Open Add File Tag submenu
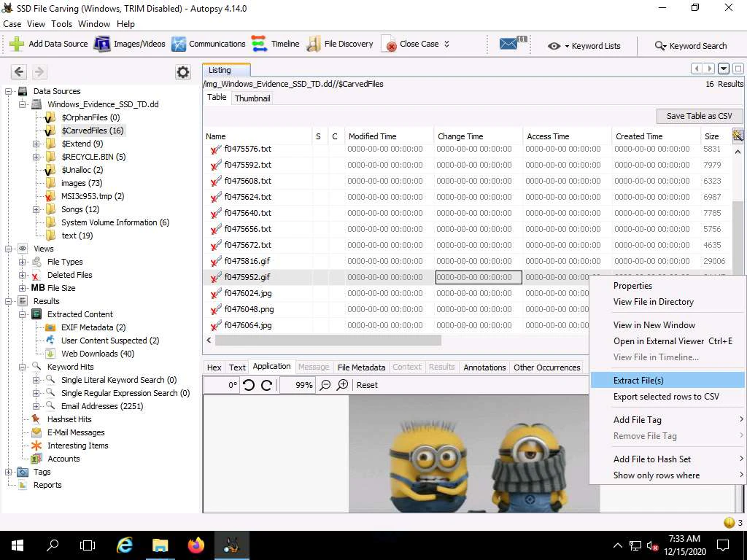 coord(667,420)
